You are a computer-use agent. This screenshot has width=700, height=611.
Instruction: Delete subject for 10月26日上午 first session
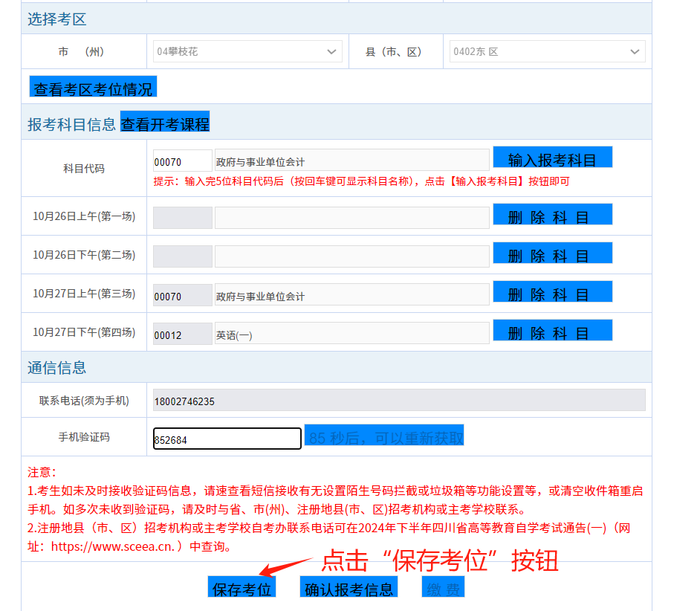(552, 215)
